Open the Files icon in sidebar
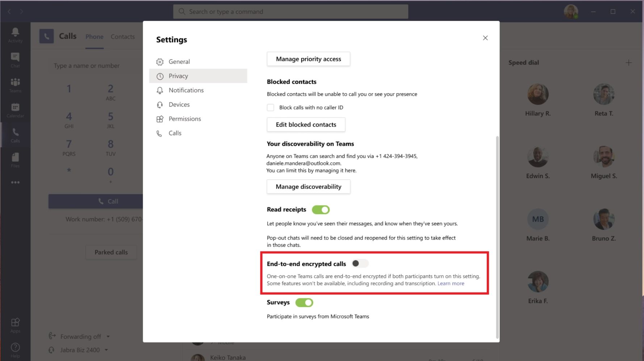Screen dimensions: 644x361 (15, 160)
